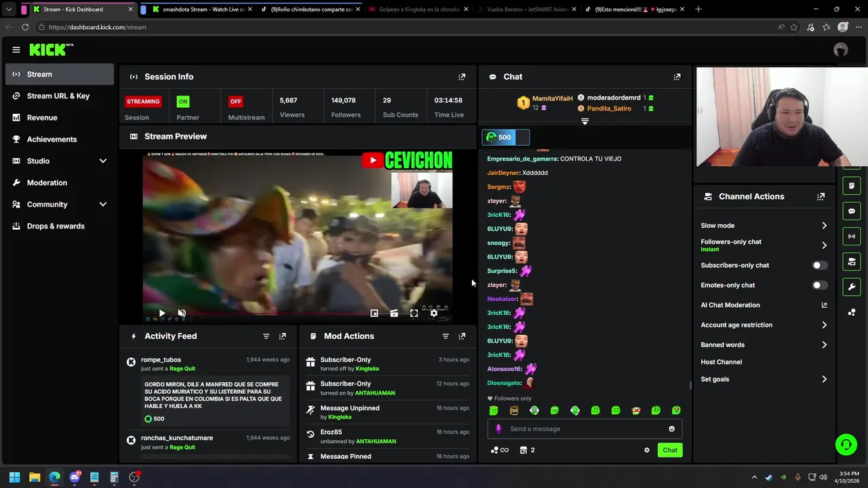Open Stream URL & Key page
The width and height of the screenshot is (868, 488).
60,96
